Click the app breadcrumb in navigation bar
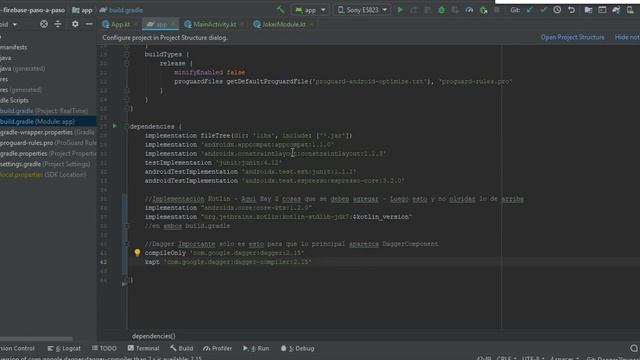The width and height of the screenshot is (640, 360). click(82, 10)
